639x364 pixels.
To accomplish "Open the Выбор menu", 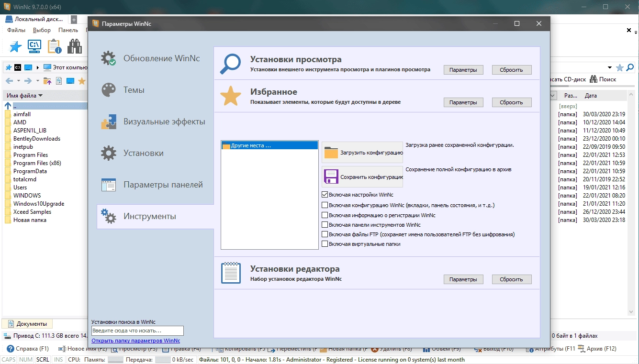I will [x=42, y=30].
